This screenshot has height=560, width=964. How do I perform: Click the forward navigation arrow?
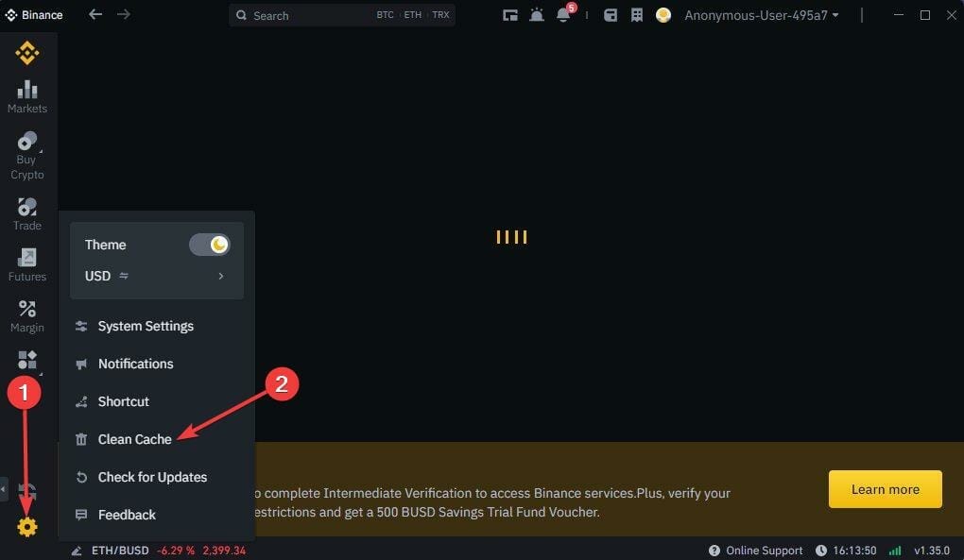coord(123,15)
